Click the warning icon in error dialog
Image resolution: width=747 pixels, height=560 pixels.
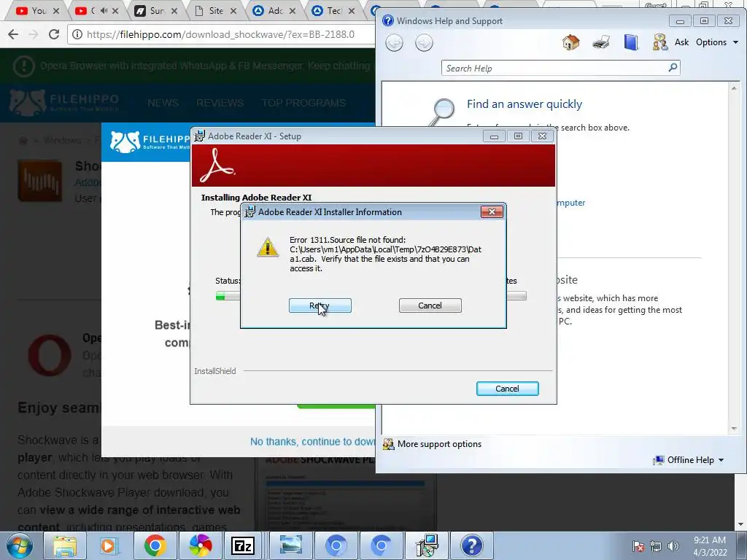[268, 248]
